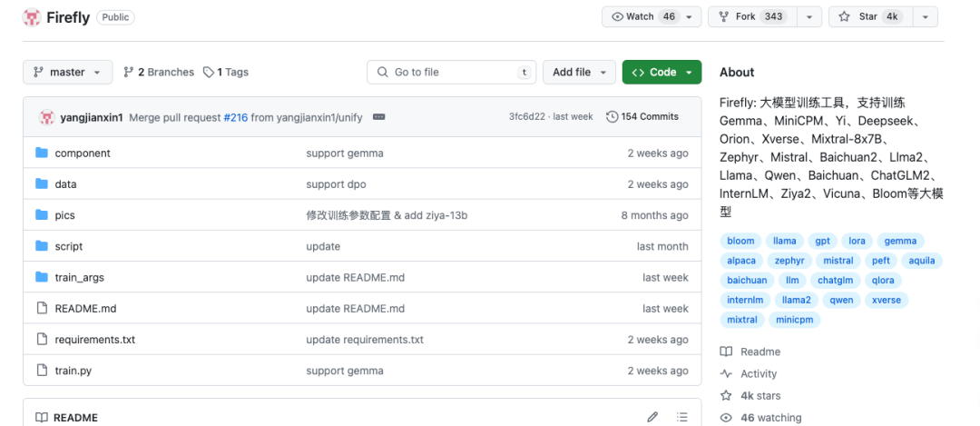Open the README.md file

[x=85, y=309]
